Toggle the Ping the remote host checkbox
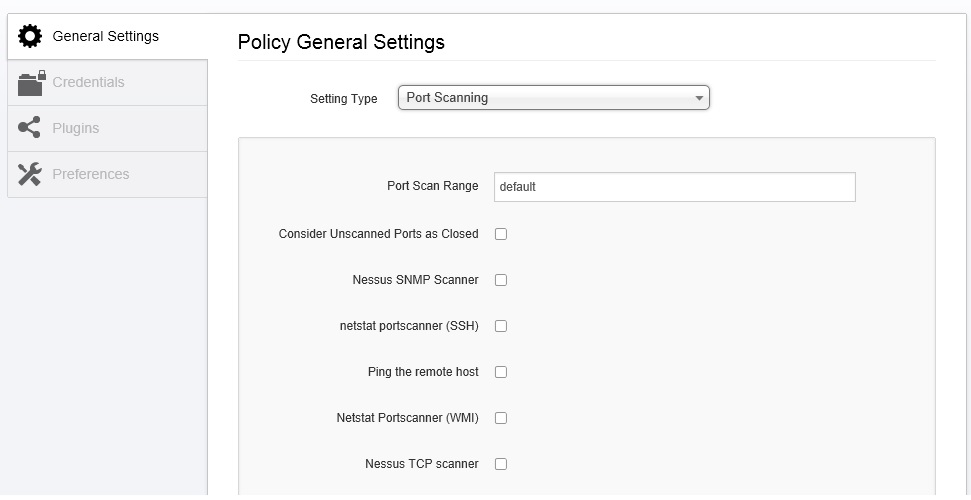Image resolution: width=971 pixels, height=500 pixels. pyautogui.click(x=501, y=372)
